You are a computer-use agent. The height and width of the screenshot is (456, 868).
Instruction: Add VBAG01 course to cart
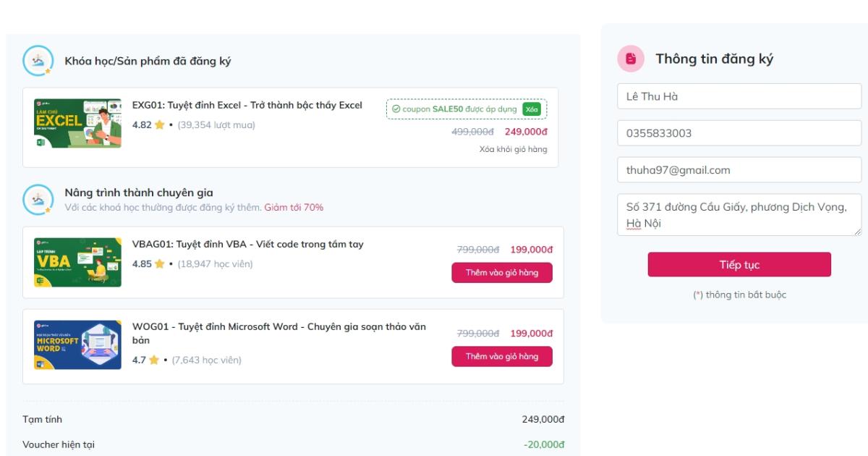[502, 272]
